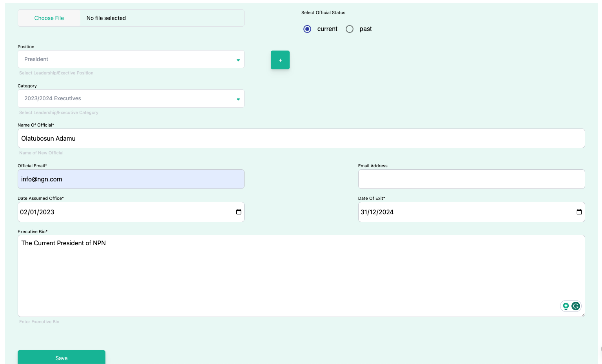Screen dimensions: 602x364
Task: Click the Official Email field with info@ngn.com
Action: pyautogui.click(x=131, y=179)
